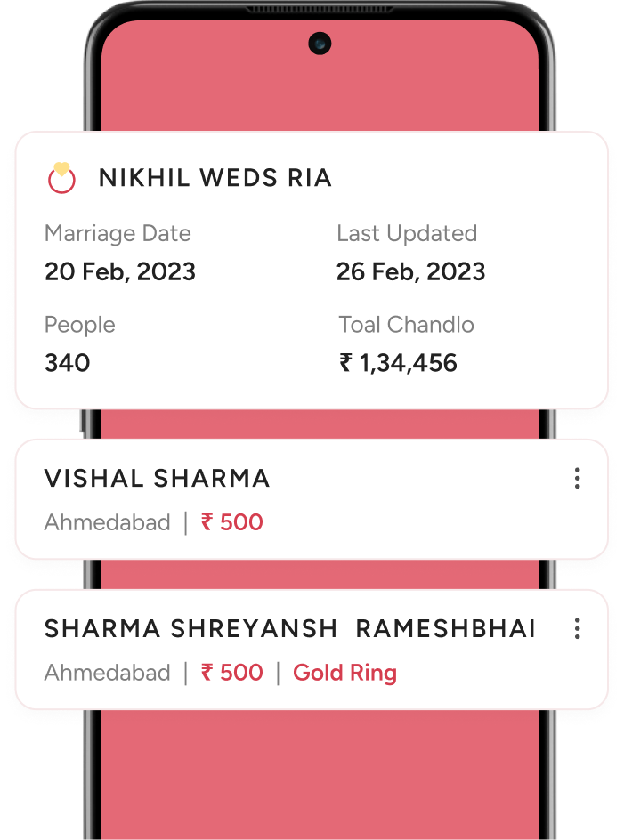Screen dimensions: 624x840
Task: Open SHARMA SHREYANSH RAMESHBHAI entry
Action: point(312,650)
